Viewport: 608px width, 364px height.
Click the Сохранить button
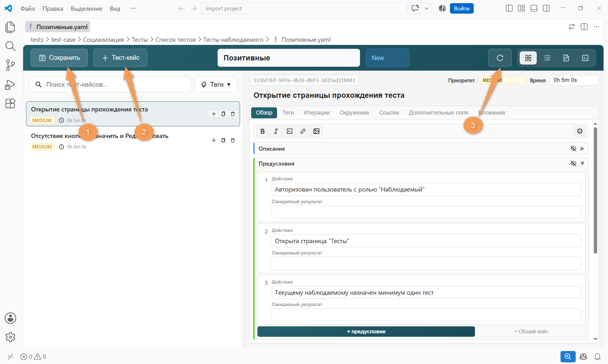tap(59, 58)
